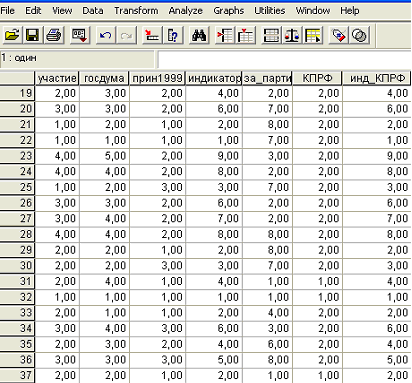Viewport: 412px width, 383px height.
Task: Click прин1999 cell in row 25
Action: pos(157,187)
